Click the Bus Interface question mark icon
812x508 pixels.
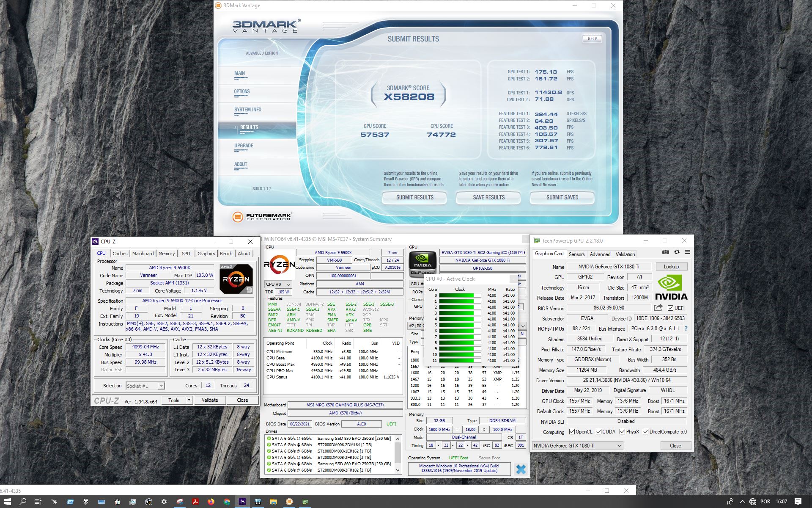click(686, 329)
